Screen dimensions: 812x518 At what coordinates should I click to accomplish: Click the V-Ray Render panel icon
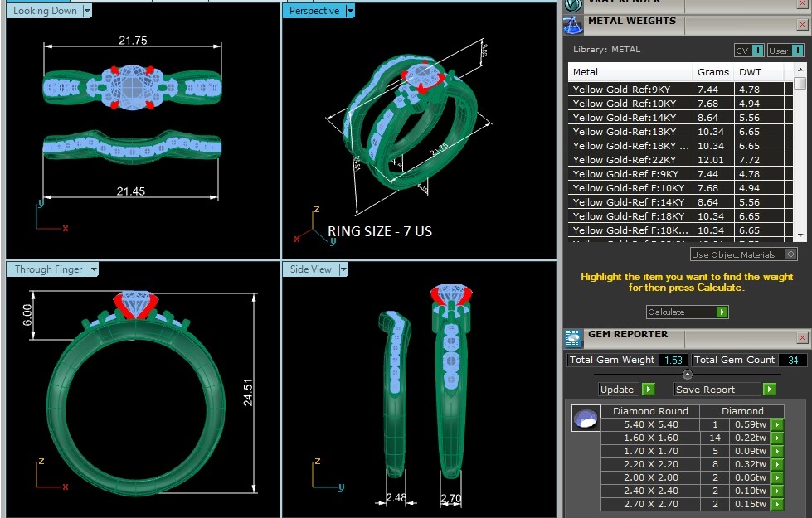click(x=573, y=5)
